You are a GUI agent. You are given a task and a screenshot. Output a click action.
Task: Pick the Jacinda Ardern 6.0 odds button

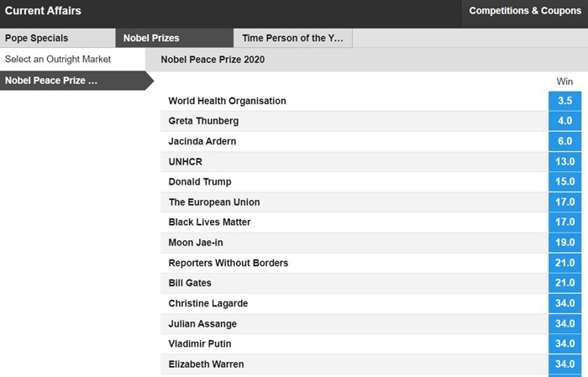pos(564,141)
